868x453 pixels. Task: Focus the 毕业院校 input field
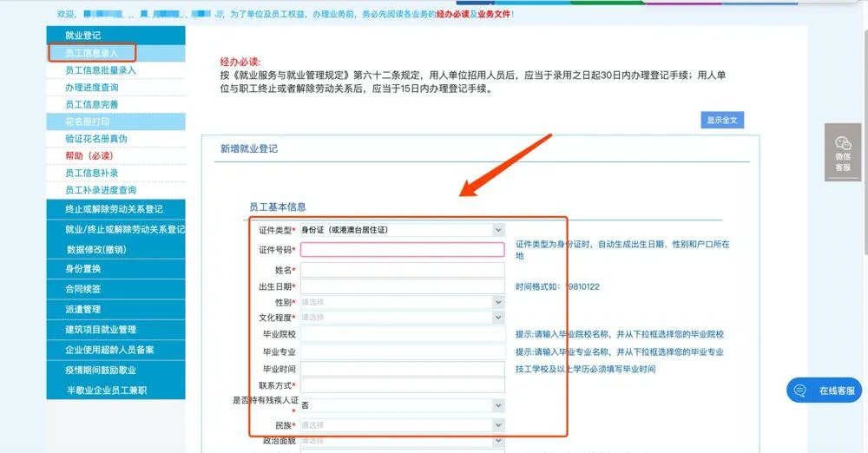tap(403, 334)
